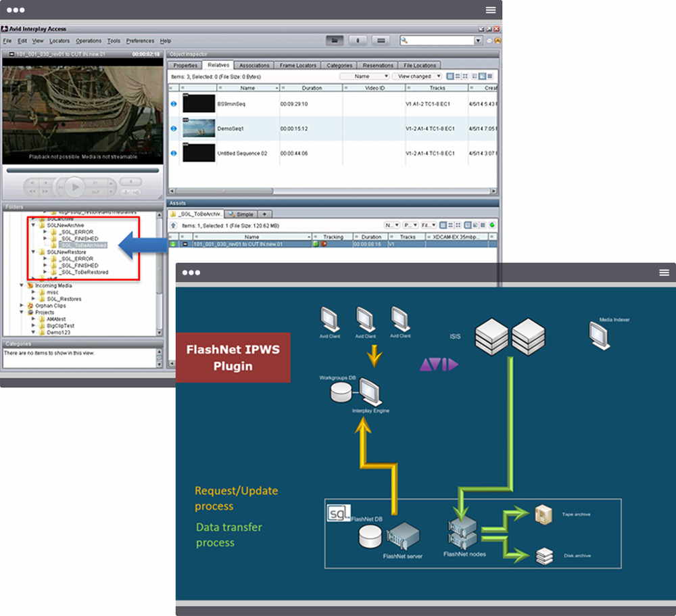Click the Play button in the video player
The width and height of the screenshot is (676, 616).
74,187
